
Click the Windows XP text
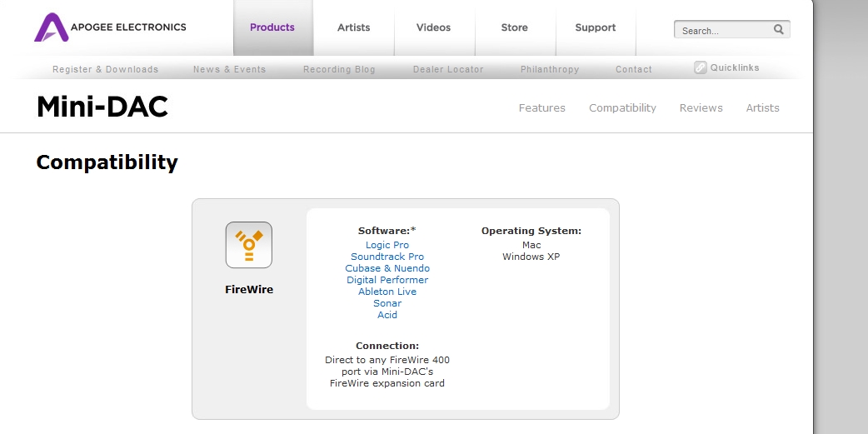(531, 257)
